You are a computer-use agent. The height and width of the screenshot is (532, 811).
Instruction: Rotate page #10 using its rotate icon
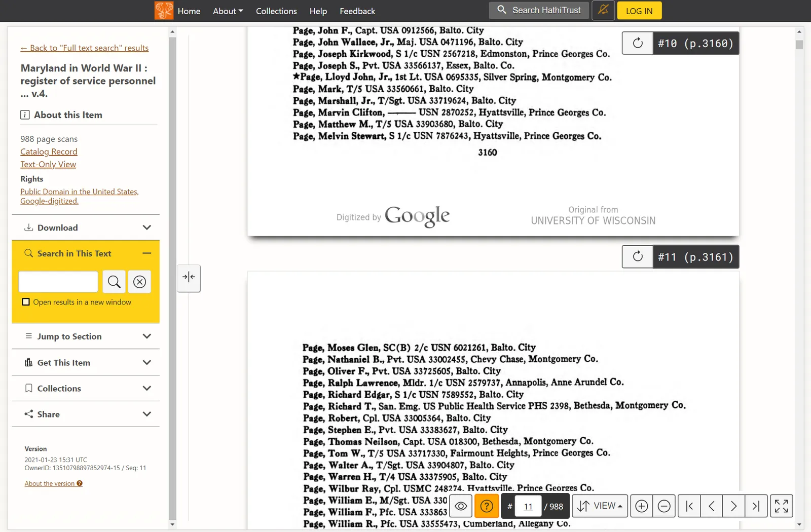(x=638, y=43)
